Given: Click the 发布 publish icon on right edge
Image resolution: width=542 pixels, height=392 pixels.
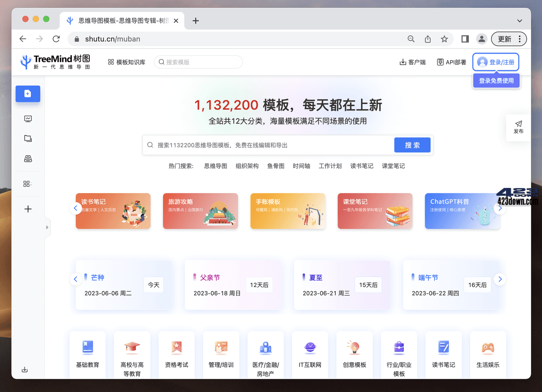Looking at the screenshot, I should (518, 127).
